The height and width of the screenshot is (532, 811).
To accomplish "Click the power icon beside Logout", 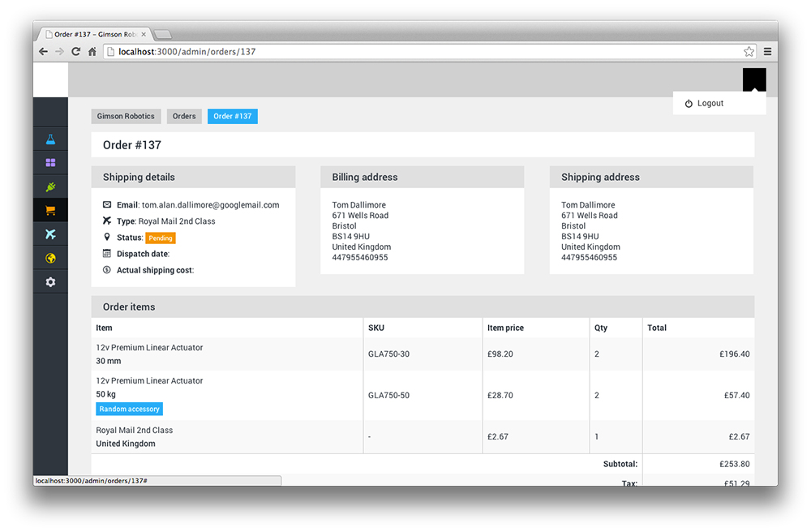I will pyautogui.click(x=689, y=104).
